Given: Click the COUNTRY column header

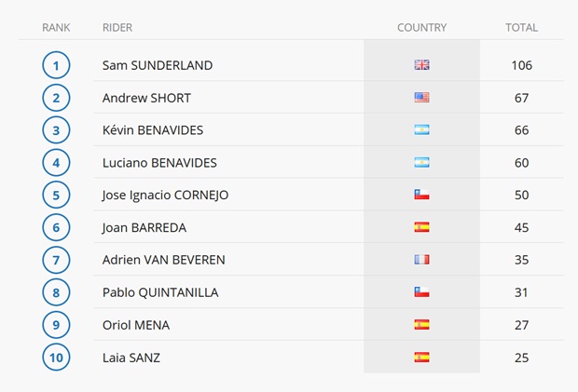Looking at the screenshot, I should point(421,28).
